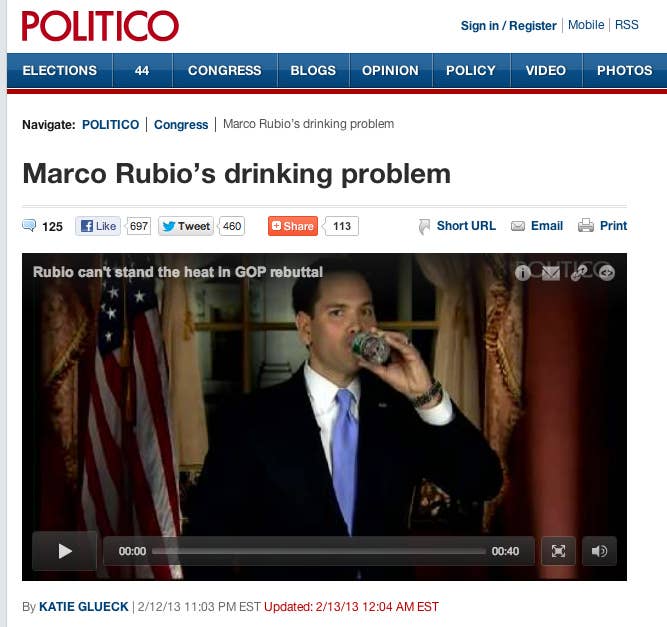Open the Elections navigation tab
Image resolution: width=667 pixels, height=627 pixels.
[x=60, y=70]
